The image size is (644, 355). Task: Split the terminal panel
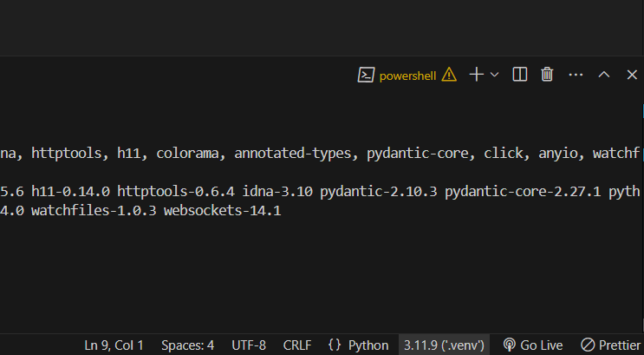tap(519, 75)
